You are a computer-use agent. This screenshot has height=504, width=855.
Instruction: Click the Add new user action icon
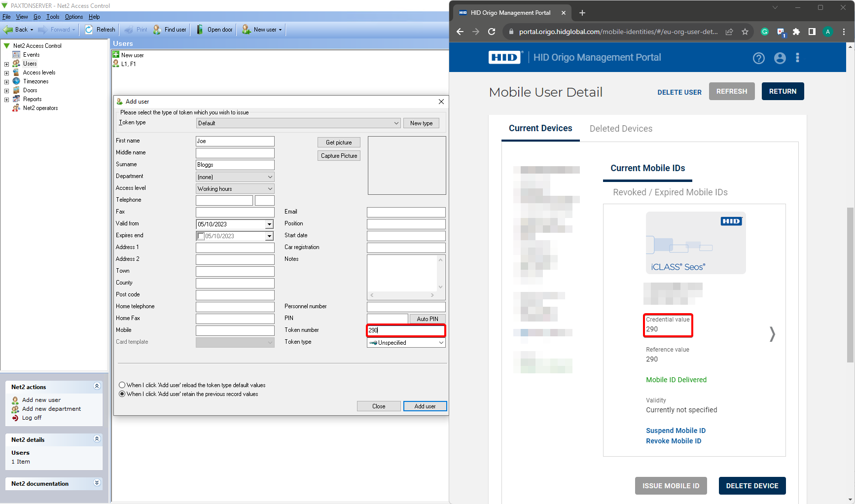15,400
